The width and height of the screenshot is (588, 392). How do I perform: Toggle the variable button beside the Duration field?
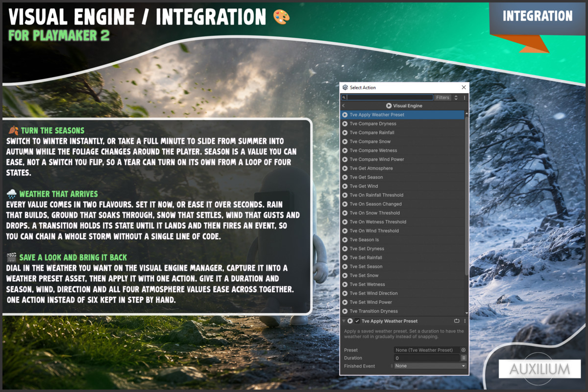click(x=464, y=358)
